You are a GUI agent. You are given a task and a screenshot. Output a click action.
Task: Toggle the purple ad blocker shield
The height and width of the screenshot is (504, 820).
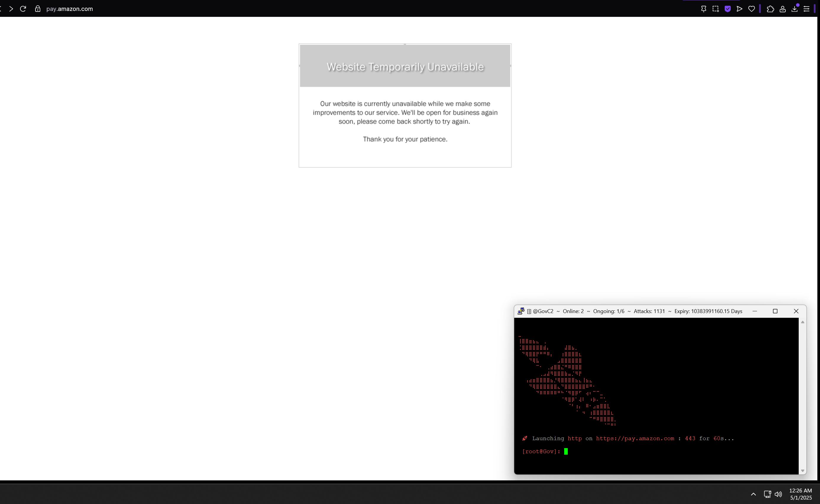pos(727,9)
